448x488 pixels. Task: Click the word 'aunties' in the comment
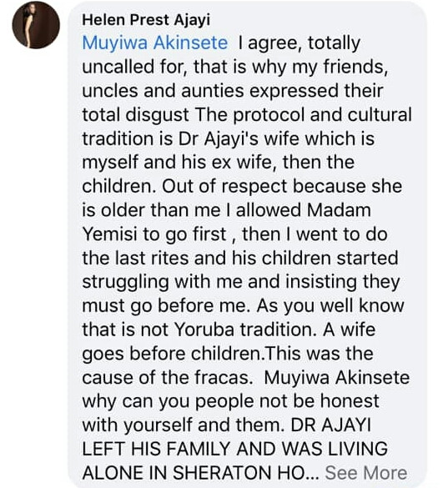pyautogui.click(x=213, y=91)
